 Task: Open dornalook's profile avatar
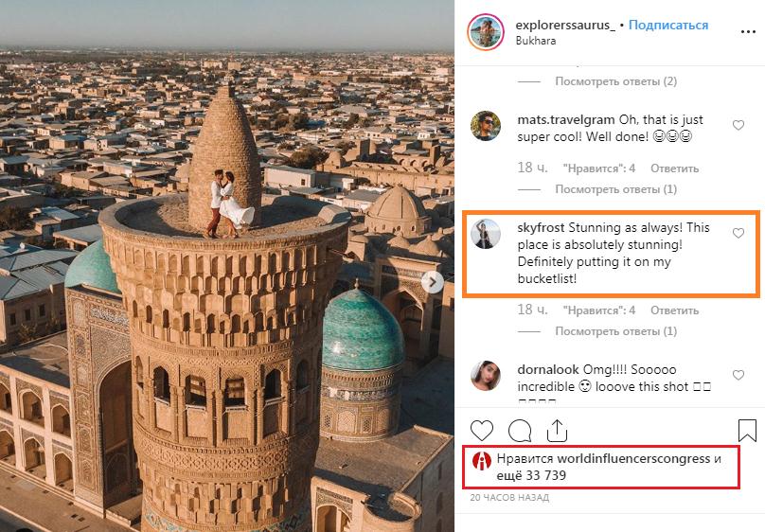pos(486,376)
